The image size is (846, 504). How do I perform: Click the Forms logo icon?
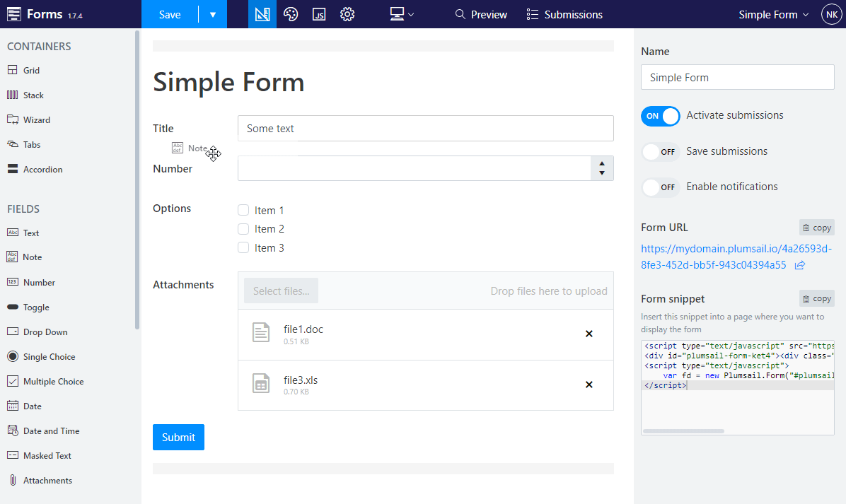tap(14, 14)
